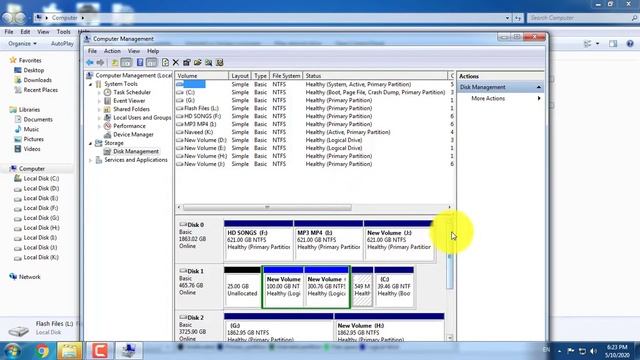Open the Tools menu in Explorer window
640x360 pixels.
coord(63,32)
